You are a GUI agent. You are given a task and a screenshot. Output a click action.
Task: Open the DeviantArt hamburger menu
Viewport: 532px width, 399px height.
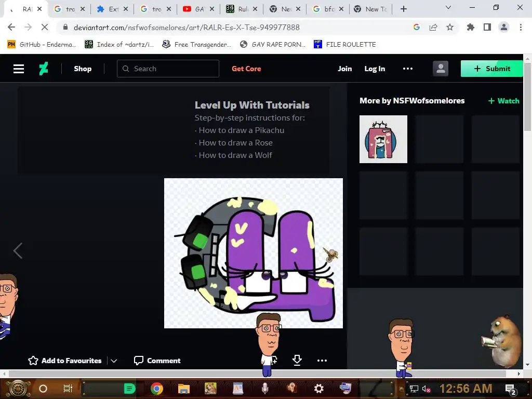[19, 69]
